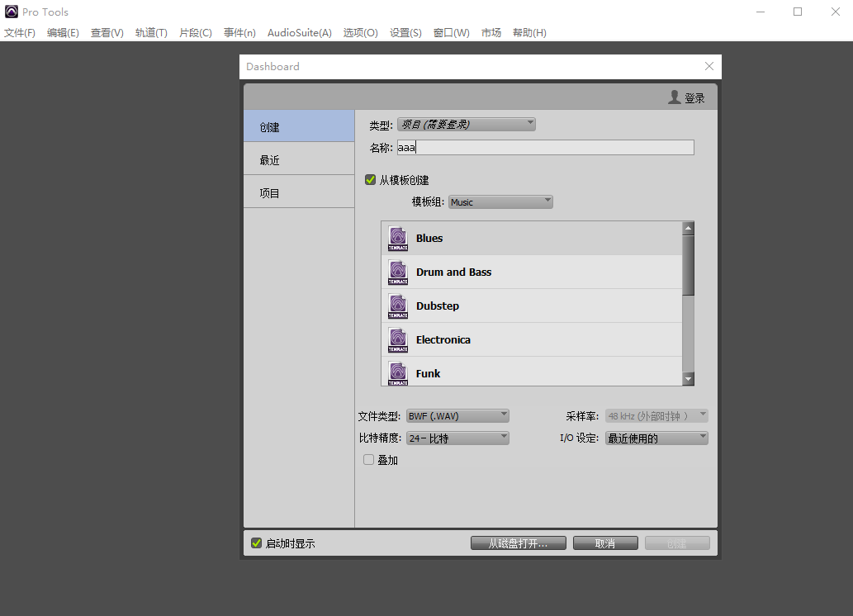Switch to the 最近 tab
Viewport: 853px width, 616px height.
pyautogui.click(x=299, y=159)
